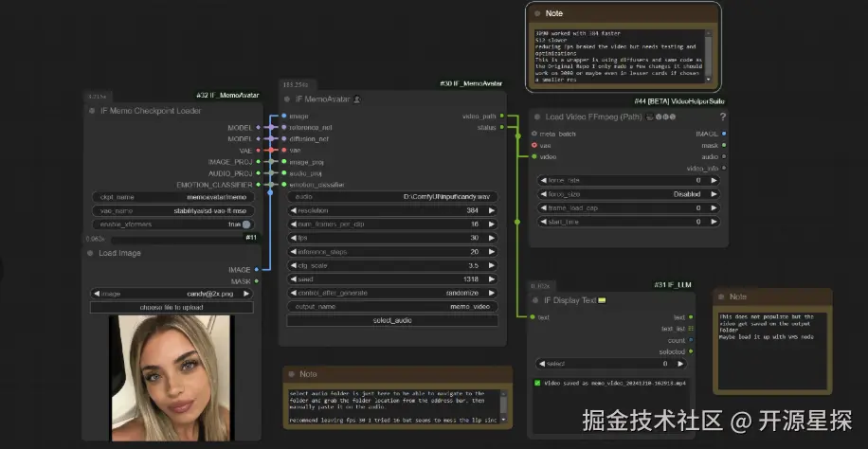
Task: Toggle the enable_xformers switch
Action: tap(245, 224)
